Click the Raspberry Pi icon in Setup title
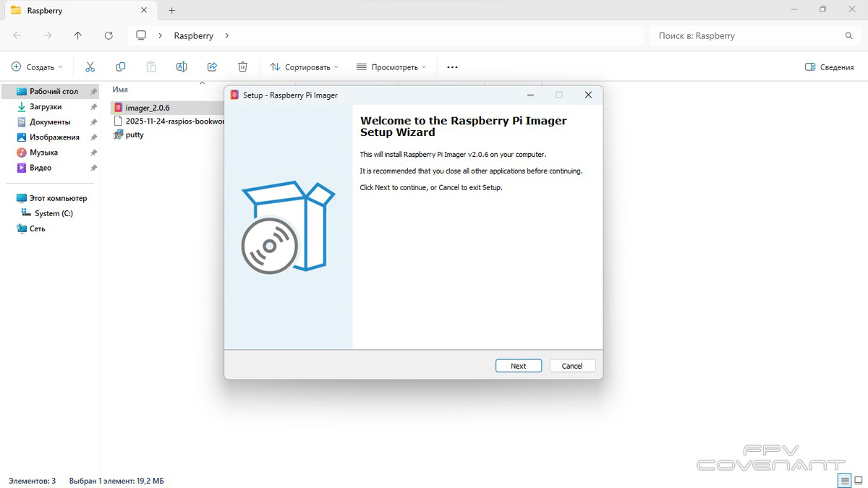This screenshot has width=868, height=488. click(234, 95)
